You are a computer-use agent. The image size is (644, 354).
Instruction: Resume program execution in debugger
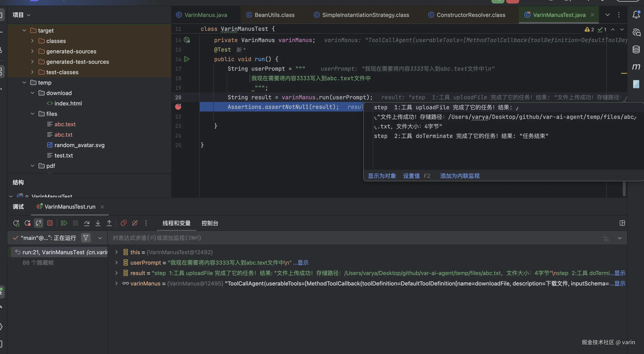pos(64,223)
